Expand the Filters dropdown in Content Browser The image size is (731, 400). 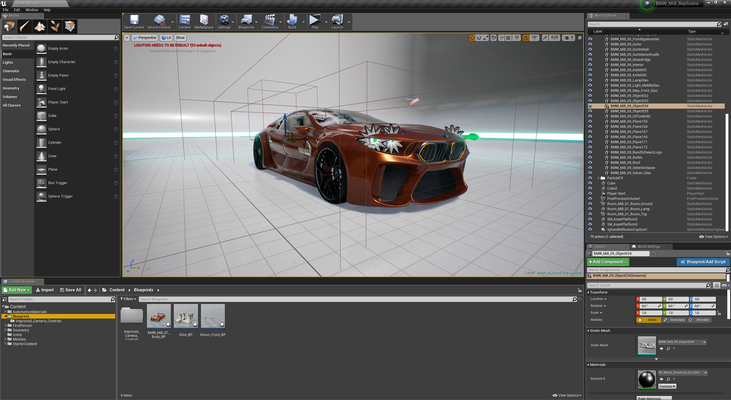click(130, 298)
